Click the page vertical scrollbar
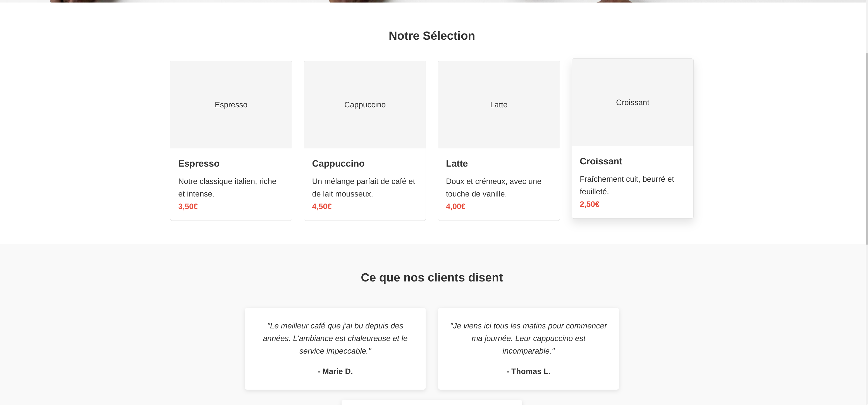Screen dimensions: 868x405 [866, 148]
